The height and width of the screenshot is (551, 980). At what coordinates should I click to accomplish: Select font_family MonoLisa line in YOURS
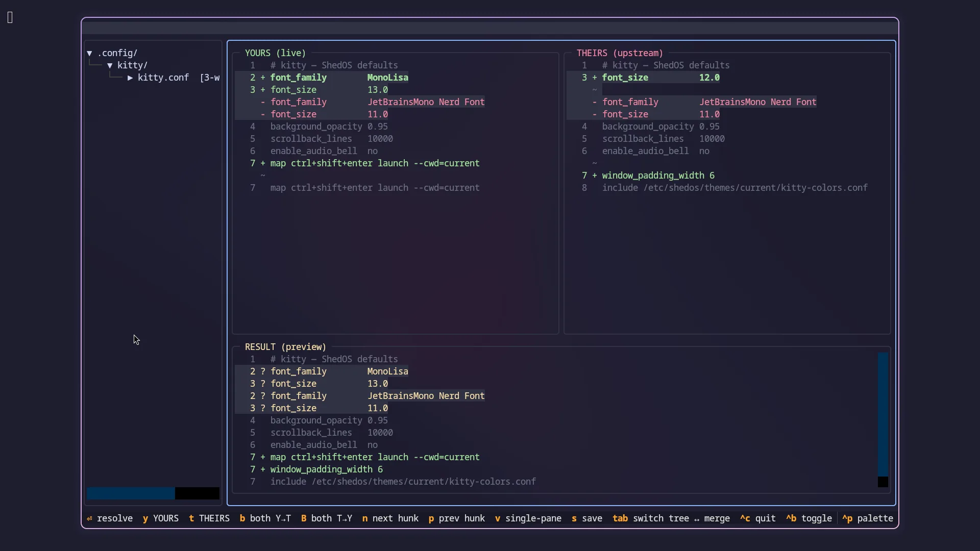[322, 78]
